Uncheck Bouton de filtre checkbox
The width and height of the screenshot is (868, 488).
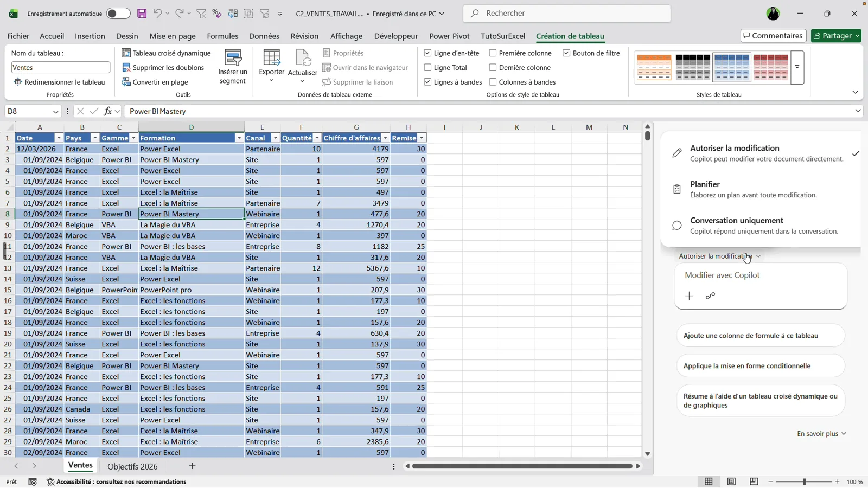pyautogui.click(x=566, y=53)
